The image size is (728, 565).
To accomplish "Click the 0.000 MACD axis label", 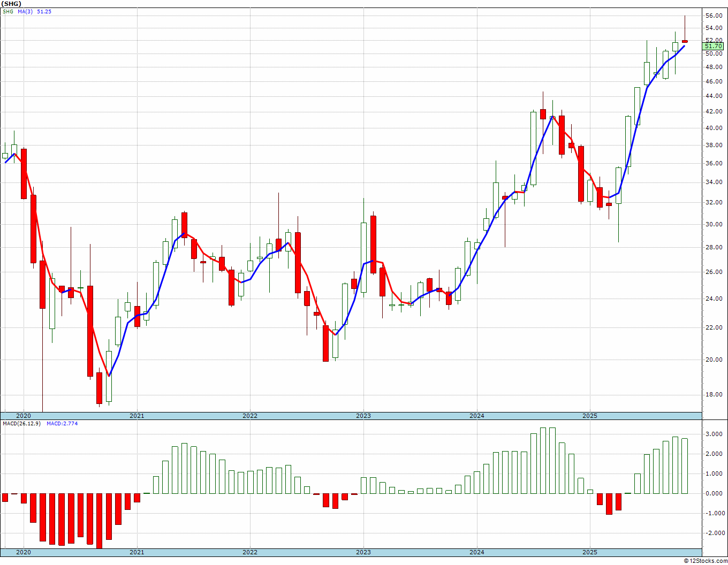I will (x=715, y=493).
